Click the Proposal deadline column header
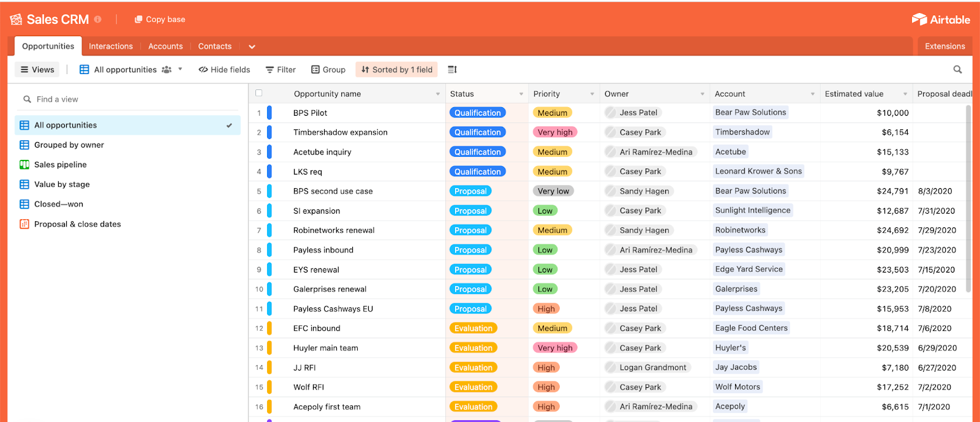This screenshot has height=422, width=980. click(944, 94)
